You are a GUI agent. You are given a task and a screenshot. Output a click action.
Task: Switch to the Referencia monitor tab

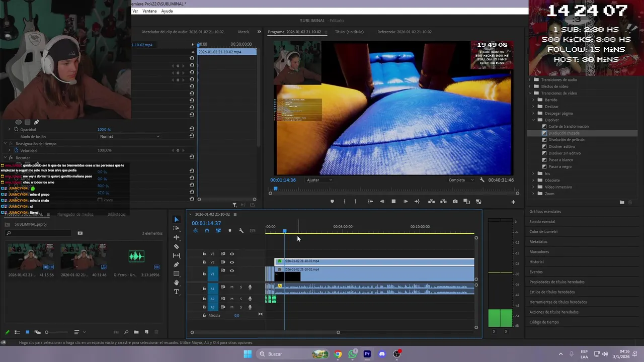click(x=405, y=32)
